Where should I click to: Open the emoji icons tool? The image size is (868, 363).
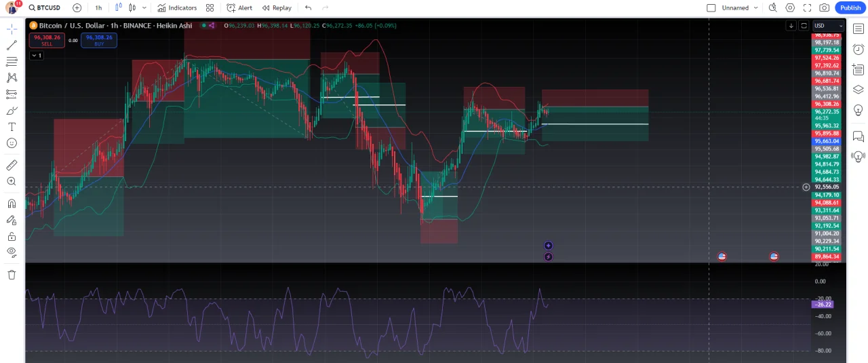pyautogui.click(x=12, y=143)
